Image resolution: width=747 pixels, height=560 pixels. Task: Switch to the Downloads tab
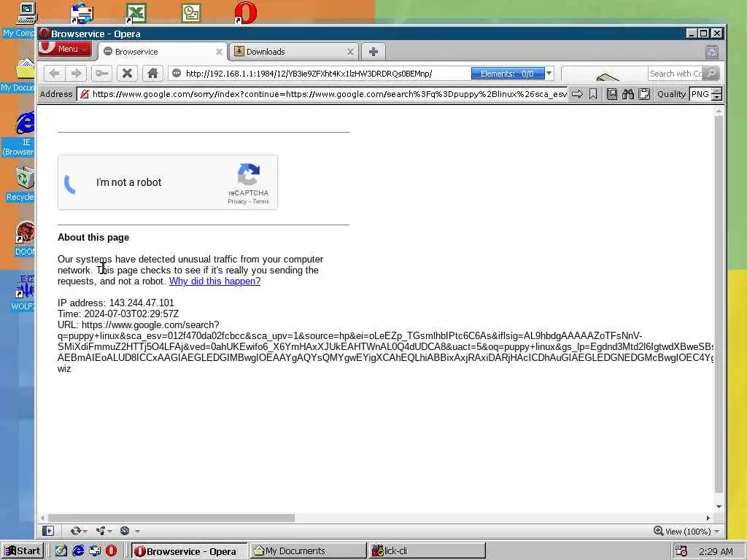294,52
